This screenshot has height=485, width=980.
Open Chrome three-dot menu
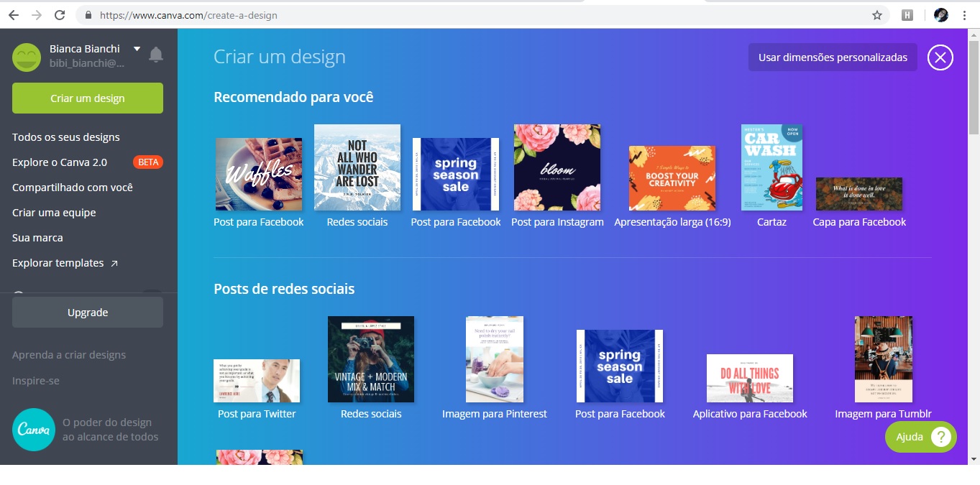pos(965,15)
